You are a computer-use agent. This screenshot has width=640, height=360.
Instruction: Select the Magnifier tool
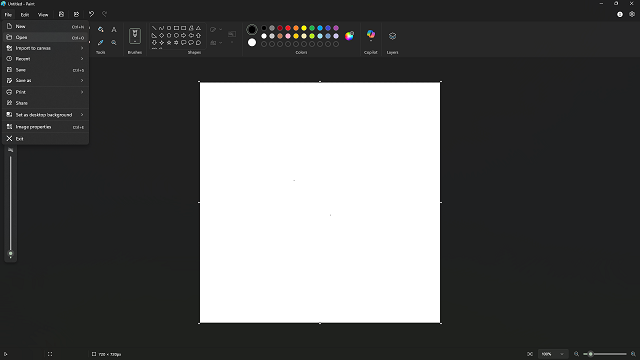(x=114, y=42)
